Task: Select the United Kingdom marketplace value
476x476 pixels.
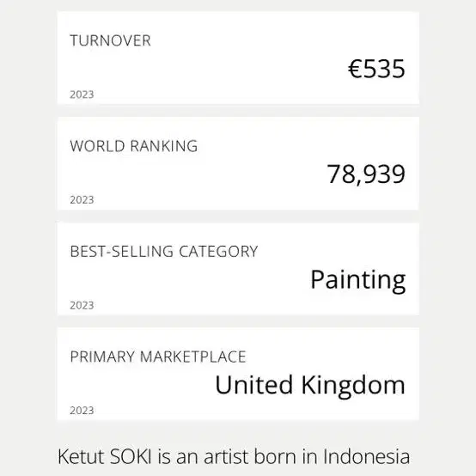Action: [x=310, y=386]
